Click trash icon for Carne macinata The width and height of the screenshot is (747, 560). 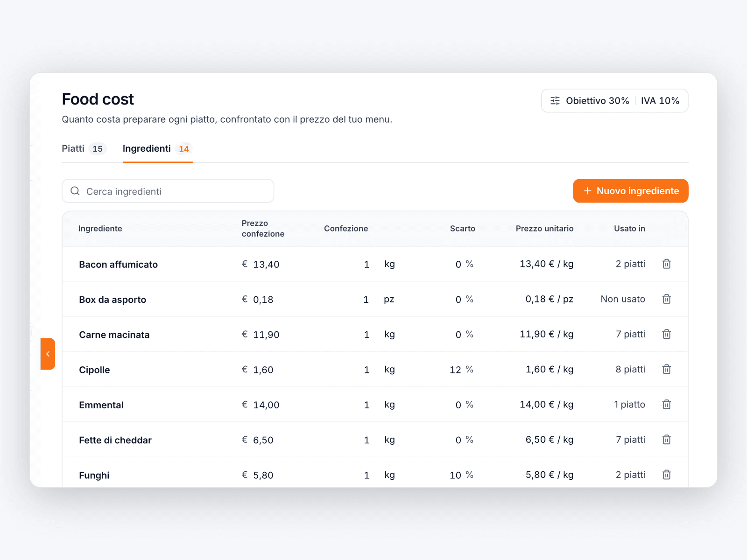point(667,334)
